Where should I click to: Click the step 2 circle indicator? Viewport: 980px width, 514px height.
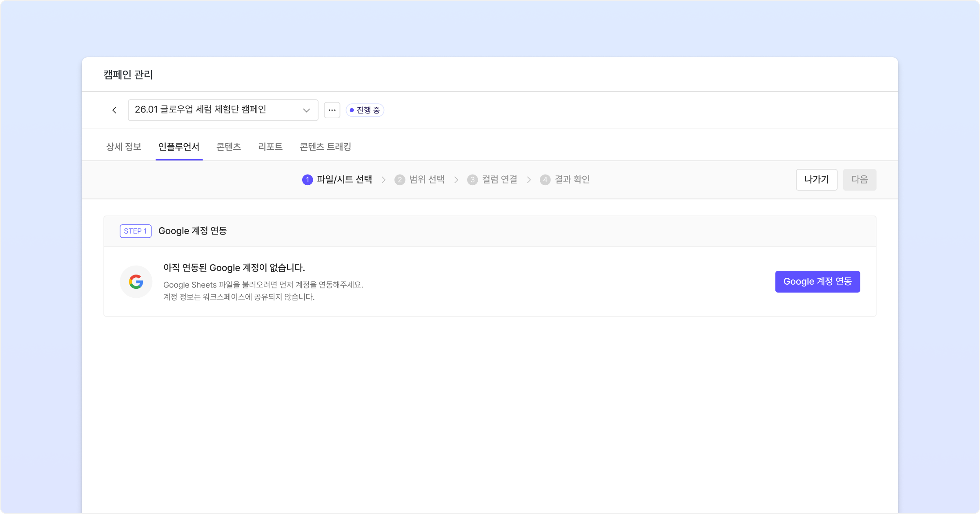point(400,180)
